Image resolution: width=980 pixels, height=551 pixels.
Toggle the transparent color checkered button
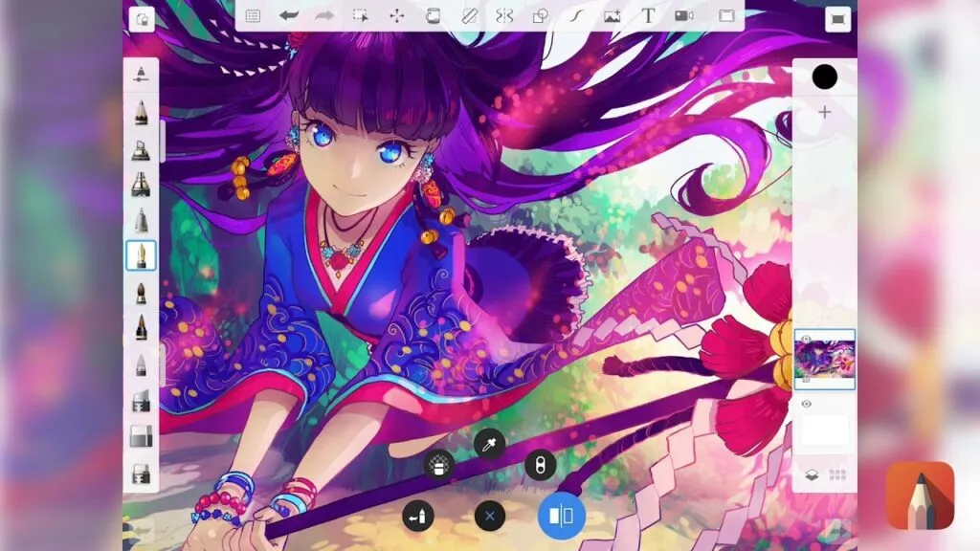(438, 465)
